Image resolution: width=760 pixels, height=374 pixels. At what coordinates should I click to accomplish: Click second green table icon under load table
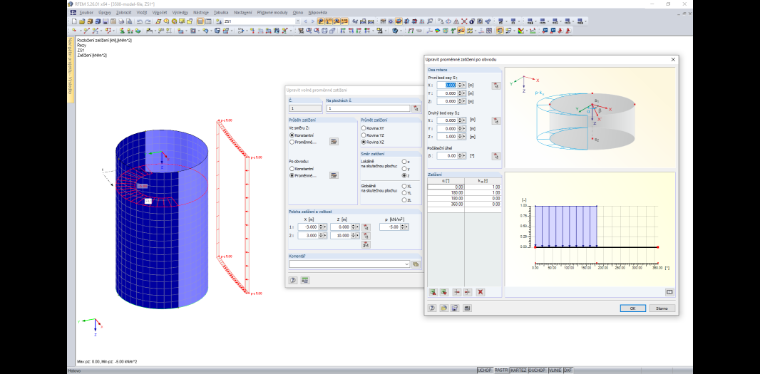tap(444, 292)
